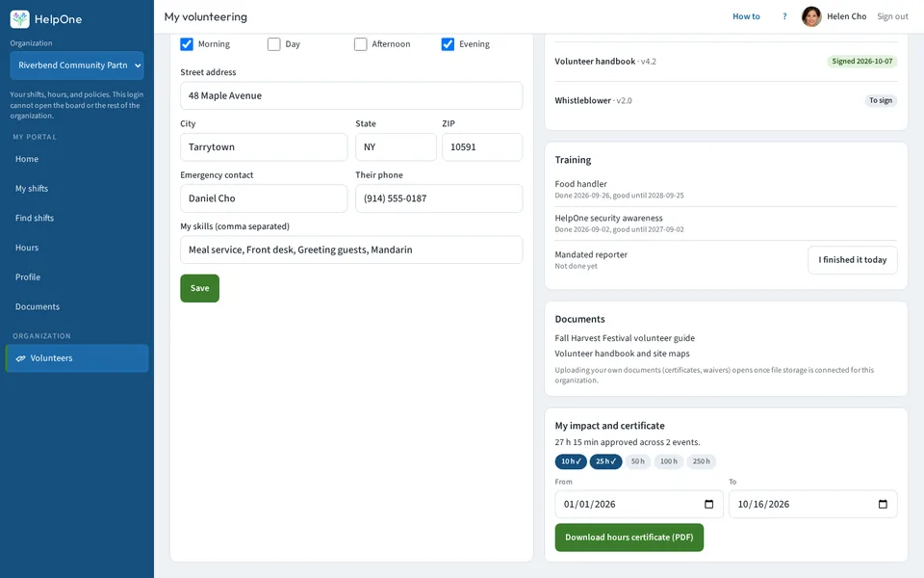Mark Mandated reporter training as finished today
Screen dimensions: 924x578
[x=852, y=260]
